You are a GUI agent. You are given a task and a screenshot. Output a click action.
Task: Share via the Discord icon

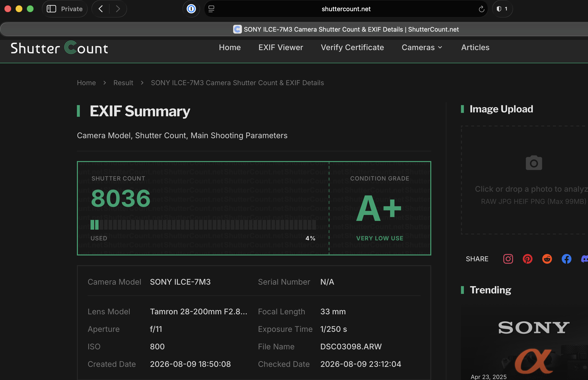coord(585,259)
